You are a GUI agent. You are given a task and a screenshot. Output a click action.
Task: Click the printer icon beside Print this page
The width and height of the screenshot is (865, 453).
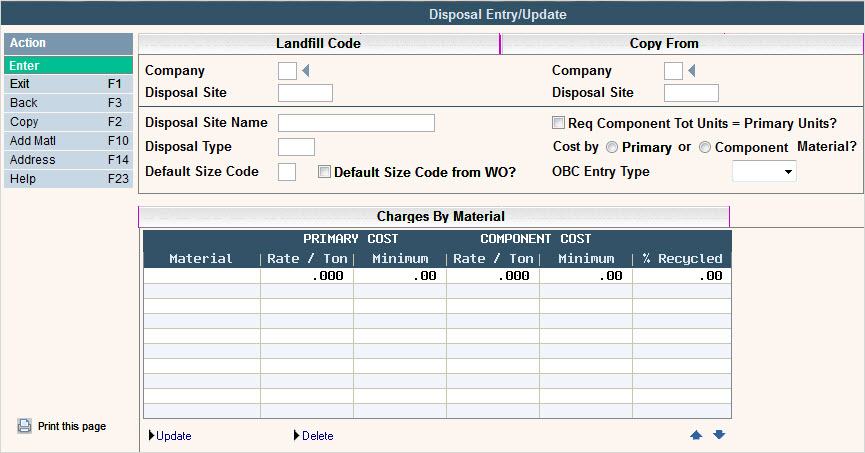click(24, 426)
